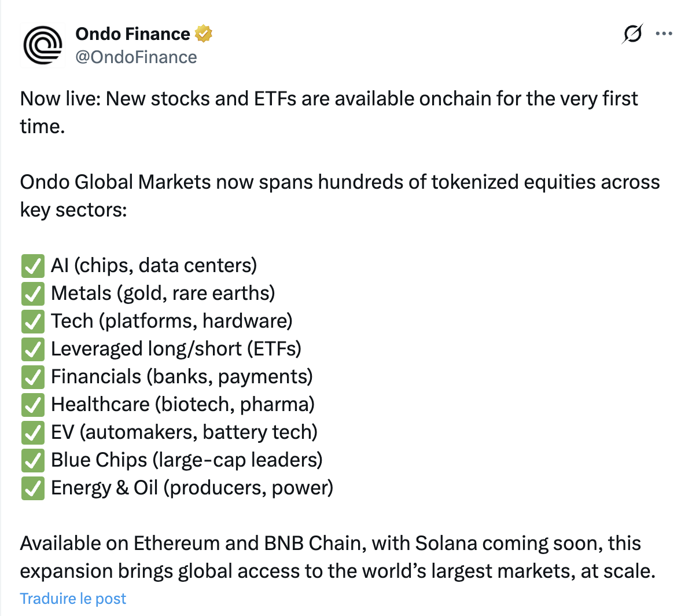Expand the post options via the ellipsis
The image size is (692, 616).
click(x=663, y=34)
